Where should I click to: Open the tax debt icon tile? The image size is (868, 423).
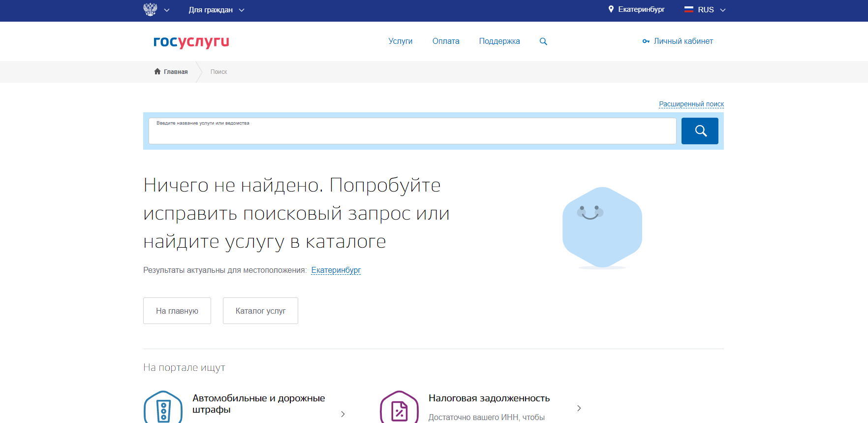coord(399,408)
